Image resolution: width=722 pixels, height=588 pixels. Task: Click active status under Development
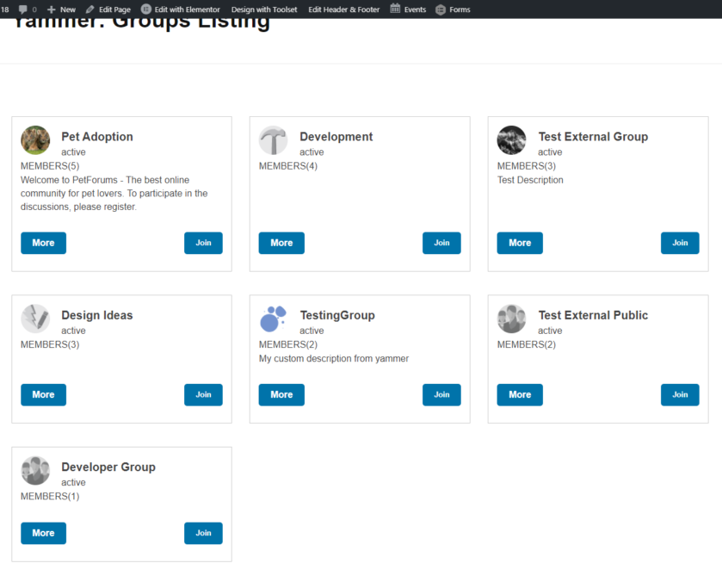pyautogui.click(x=312, y=152)
